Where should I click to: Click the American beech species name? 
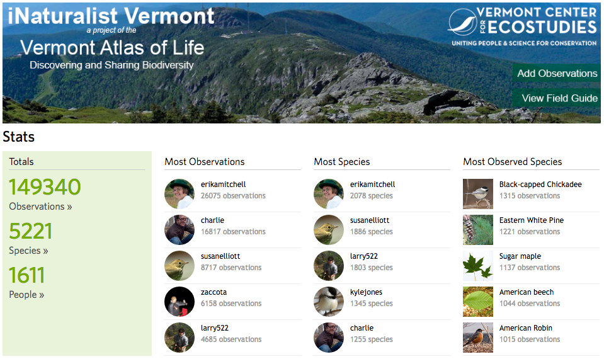[526, 292]
